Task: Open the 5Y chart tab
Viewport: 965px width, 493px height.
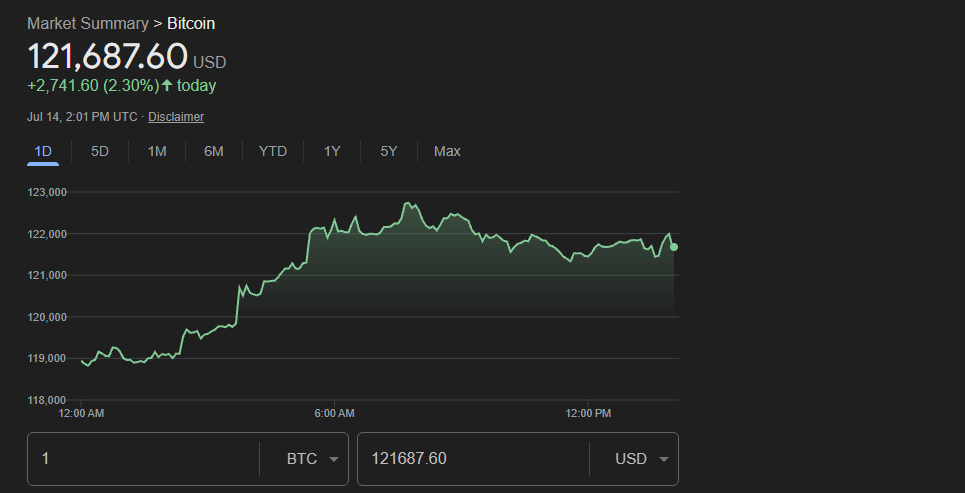Action: (389, 151)
